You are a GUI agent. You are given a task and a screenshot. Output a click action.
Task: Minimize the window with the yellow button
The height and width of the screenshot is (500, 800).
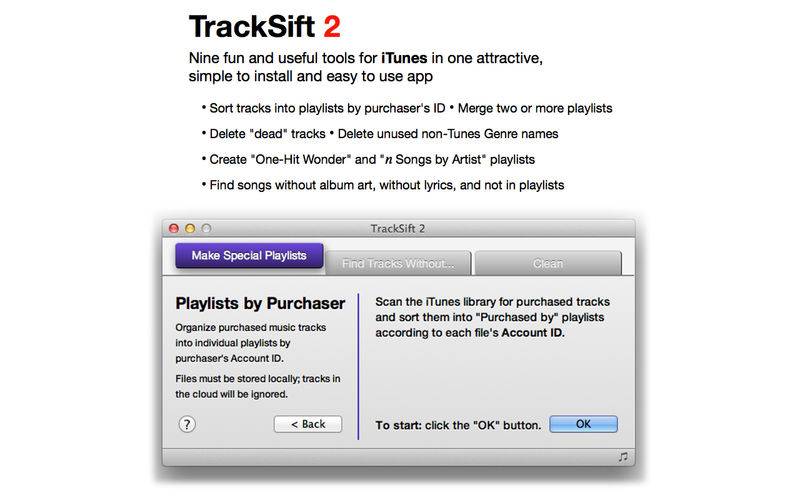(190, 229)
